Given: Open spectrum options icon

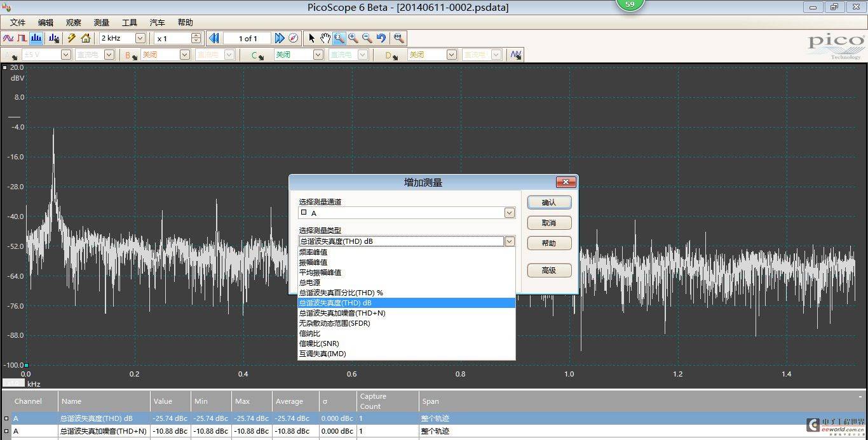Looking at the screenshot, I should (54, 38).
